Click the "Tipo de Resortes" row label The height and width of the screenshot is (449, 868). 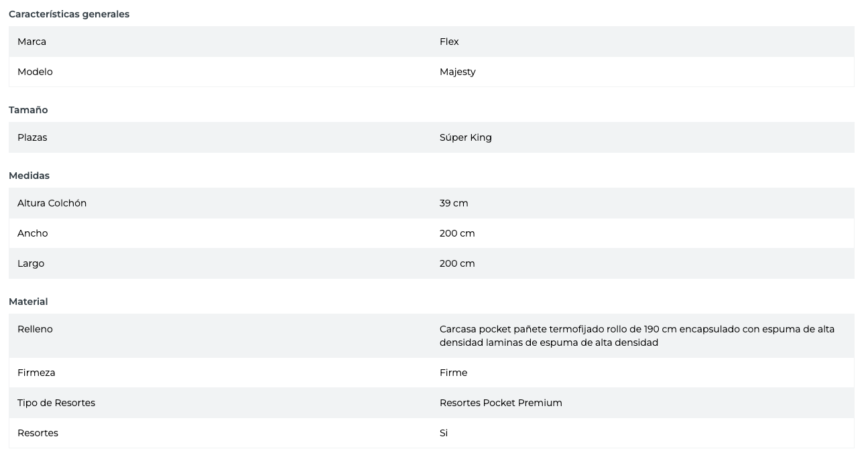click(56, 403)
